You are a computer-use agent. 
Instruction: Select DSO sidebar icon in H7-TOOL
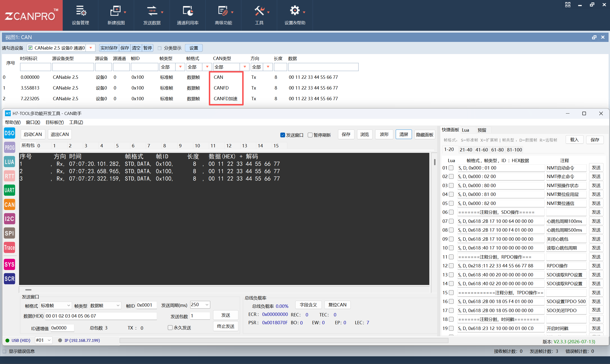(10, 133)
